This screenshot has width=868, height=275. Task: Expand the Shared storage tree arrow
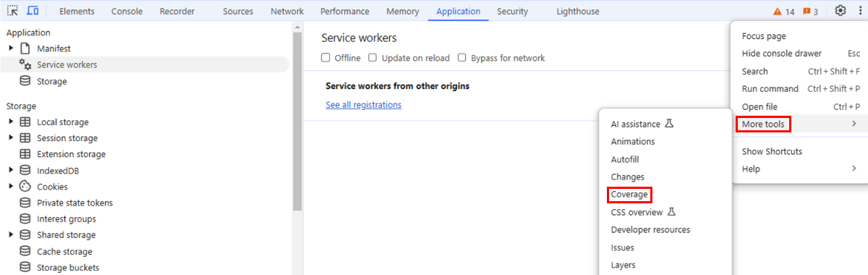pos(11,235)
